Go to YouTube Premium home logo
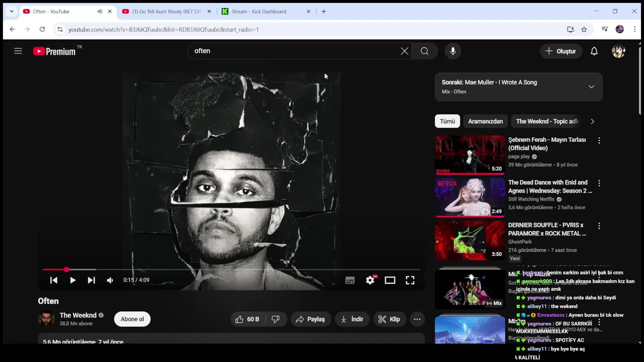This screenshot has width=644, height=362. coord(54,51)
